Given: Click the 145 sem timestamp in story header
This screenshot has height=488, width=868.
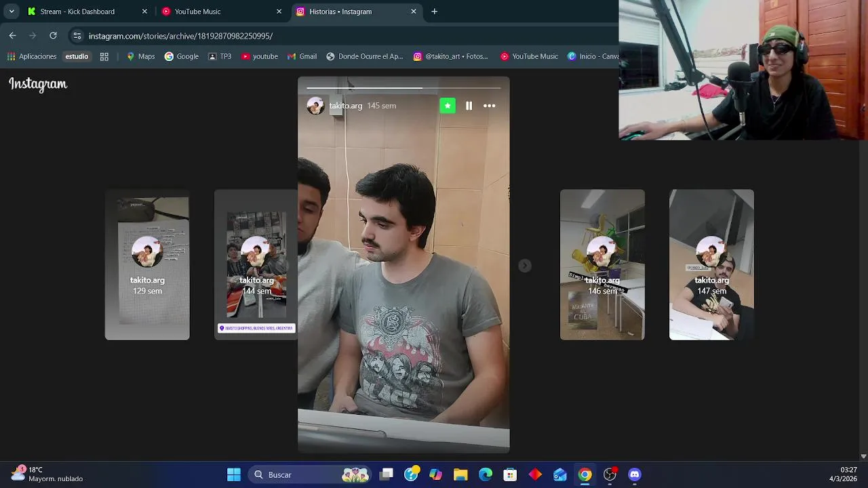Looking at the screenshot, I should pyautogui.click(x=382, y=106).
